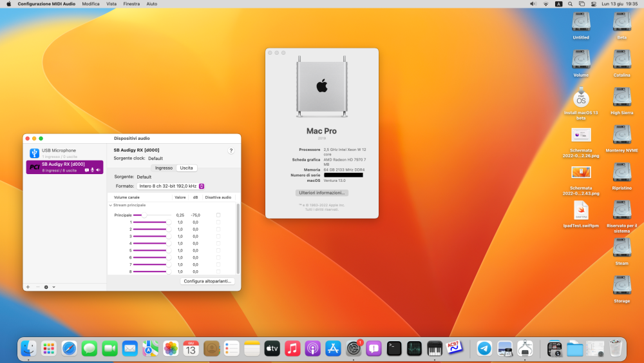Click the channel list vertical scrollbar
The width and height of the screenshot is (644, 363).
(x=238, y=239)
